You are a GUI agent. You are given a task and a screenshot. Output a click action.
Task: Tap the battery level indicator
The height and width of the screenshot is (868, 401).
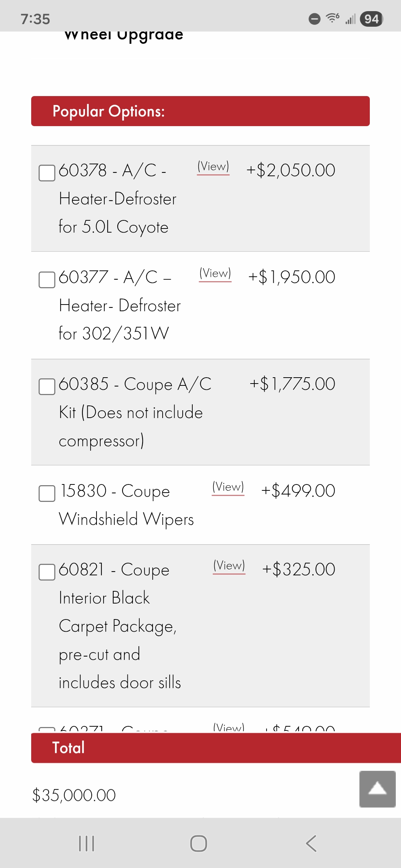point(371,19)
